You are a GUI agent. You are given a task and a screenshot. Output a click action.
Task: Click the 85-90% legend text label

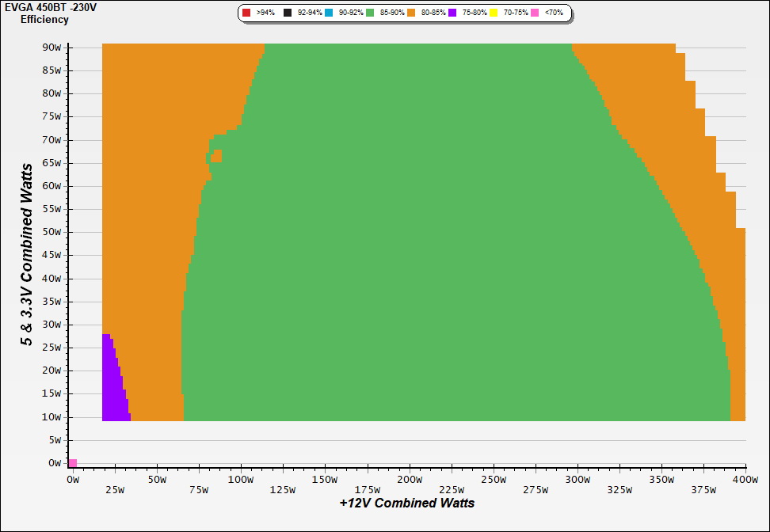[391, 13]
